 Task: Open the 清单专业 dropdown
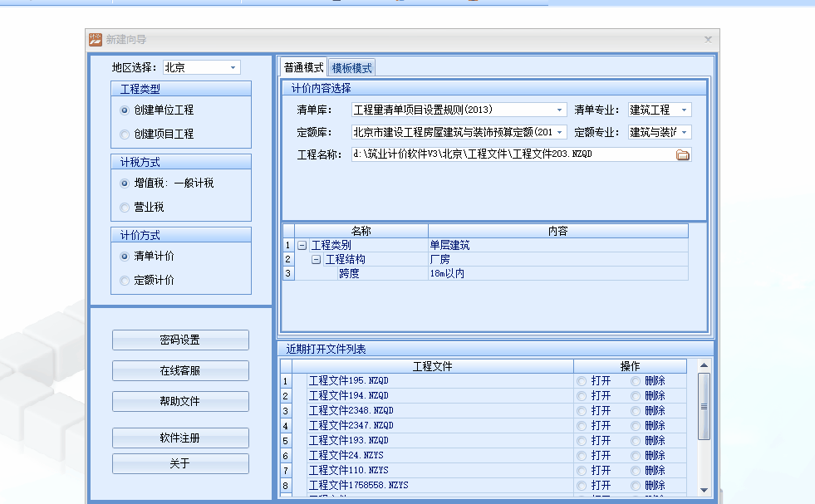(685, 110)
